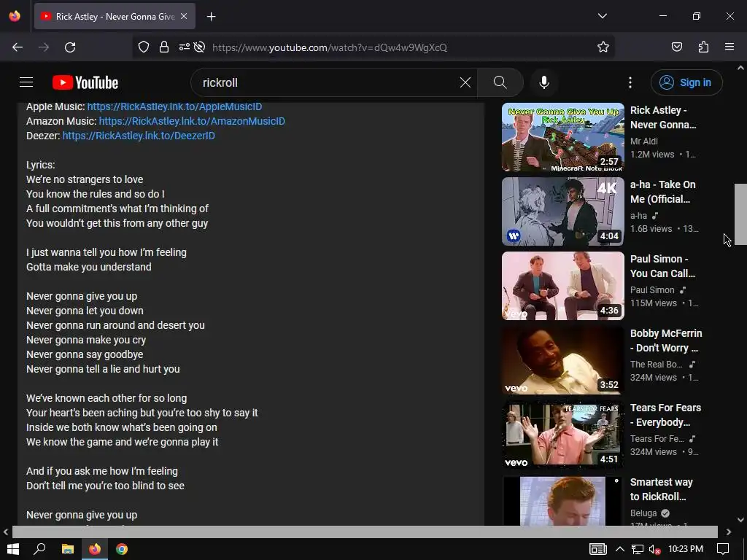Open Windows taskbar search

pyautogui.click(x=39, y=549)
